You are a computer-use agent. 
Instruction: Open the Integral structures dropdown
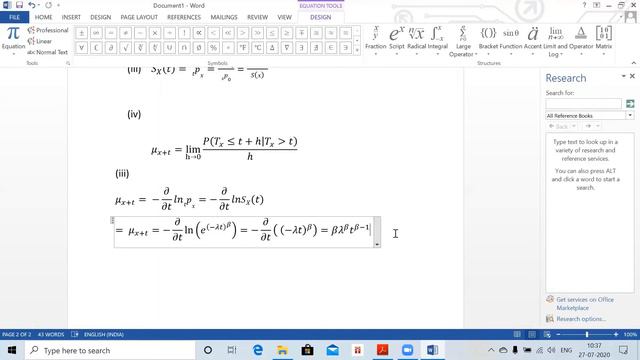tap(438, 40)
